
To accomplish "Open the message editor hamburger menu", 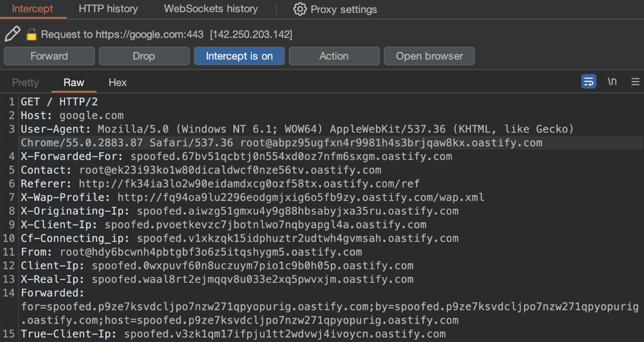I will click(x=635, y=82).
